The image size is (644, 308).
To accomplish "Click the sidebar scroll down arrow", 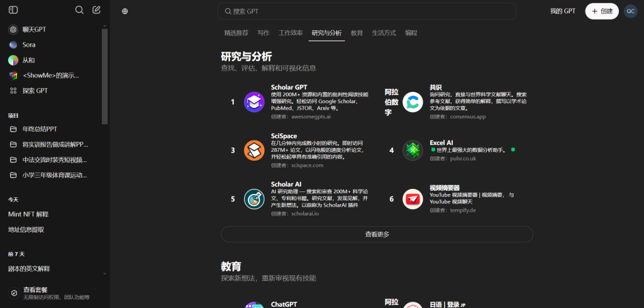I will tap(105, 273).
